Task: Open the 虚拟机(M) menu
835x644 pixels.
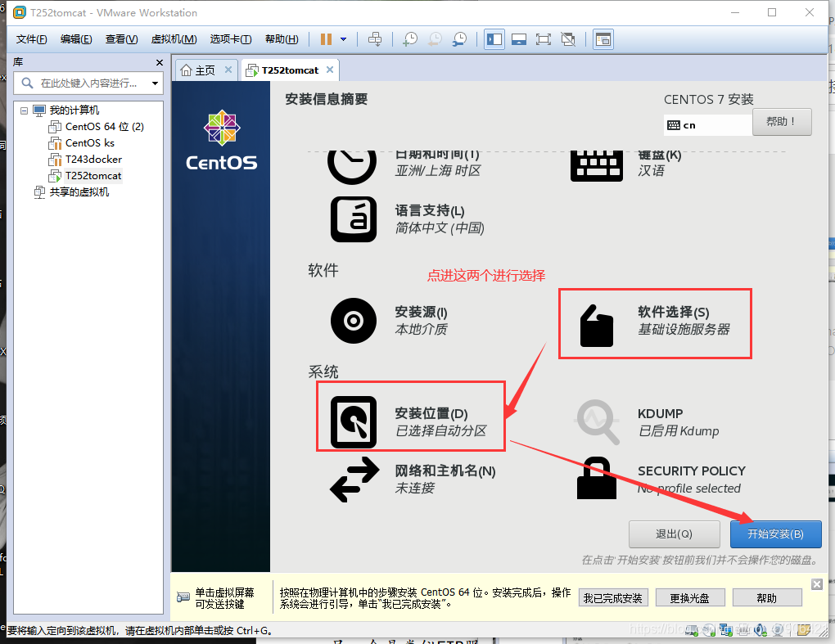Action: pos(174,38)
